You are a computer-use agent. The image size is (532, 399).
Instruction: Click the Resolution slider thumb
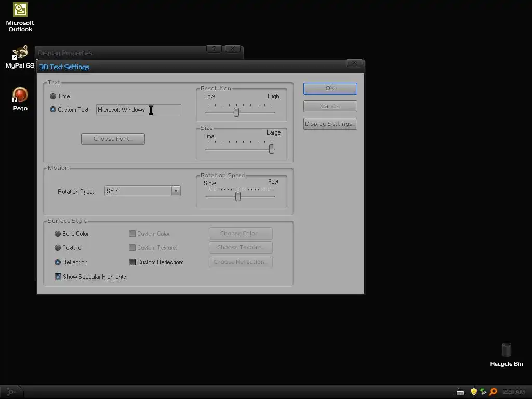236,112
